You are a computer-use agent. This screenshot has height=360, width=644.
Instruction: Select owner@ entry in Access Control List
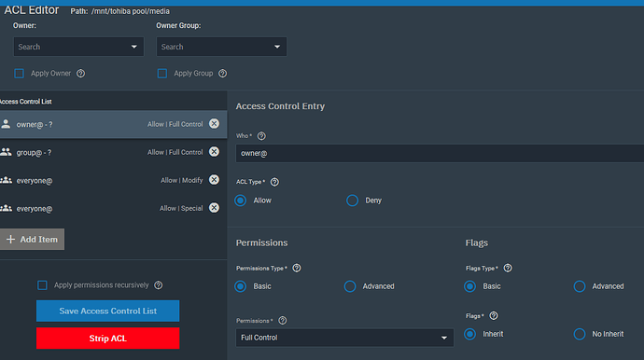(113, 124)
